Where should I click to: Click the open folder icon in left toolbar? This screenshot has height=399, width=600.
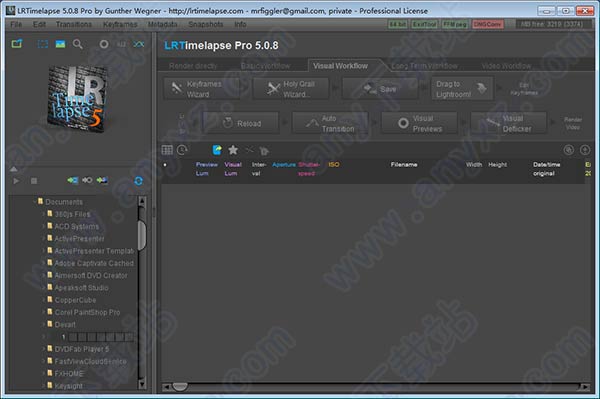(x=17, y=44)
